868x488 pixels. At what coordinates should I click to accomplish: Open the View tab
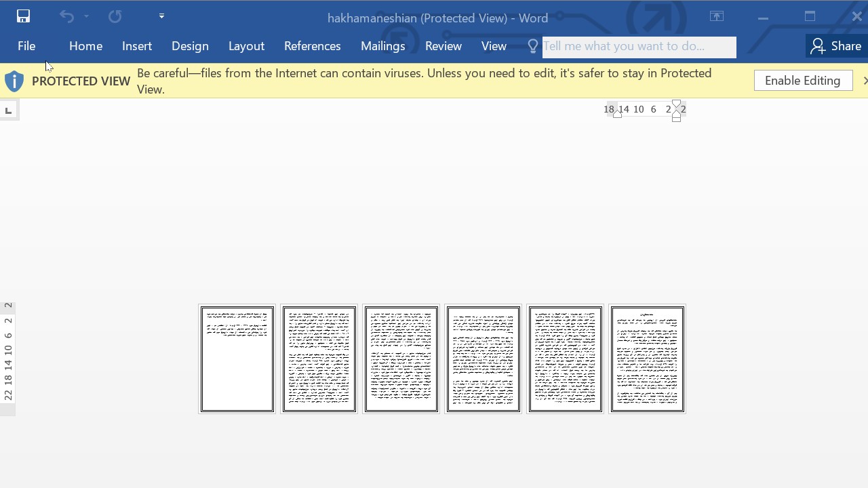pyautogui.click(x=494, y=46)
